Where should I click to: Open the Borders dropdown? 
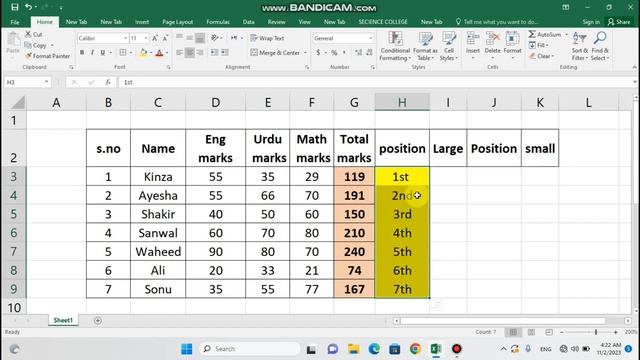(x=131, y=53)
